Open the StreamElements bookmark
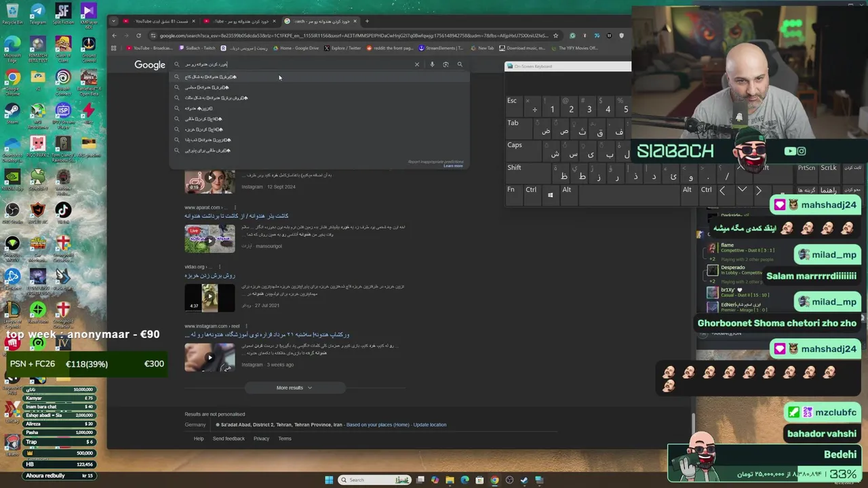Viewport: 868px width, 488px height. point(441,48)
